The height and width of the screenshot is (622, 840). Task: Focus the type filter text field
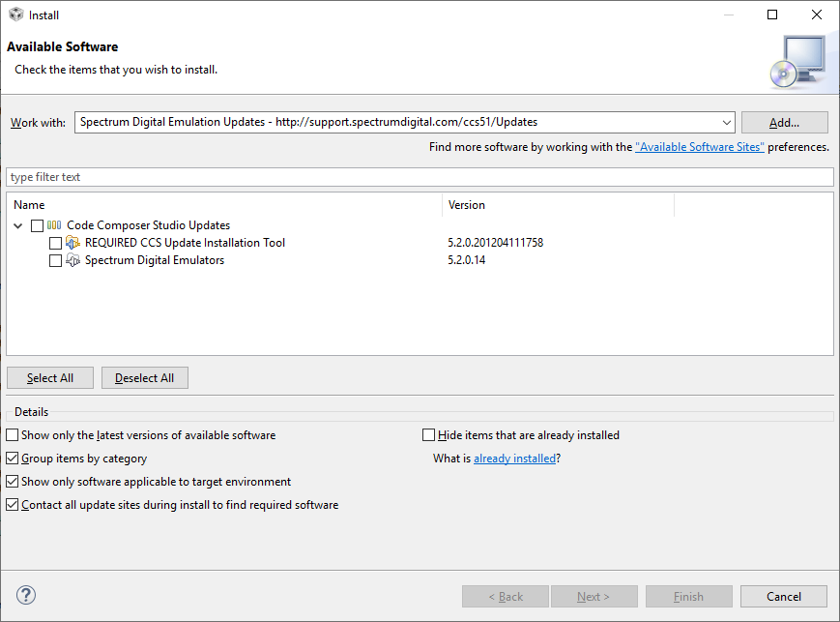[420, 177]
